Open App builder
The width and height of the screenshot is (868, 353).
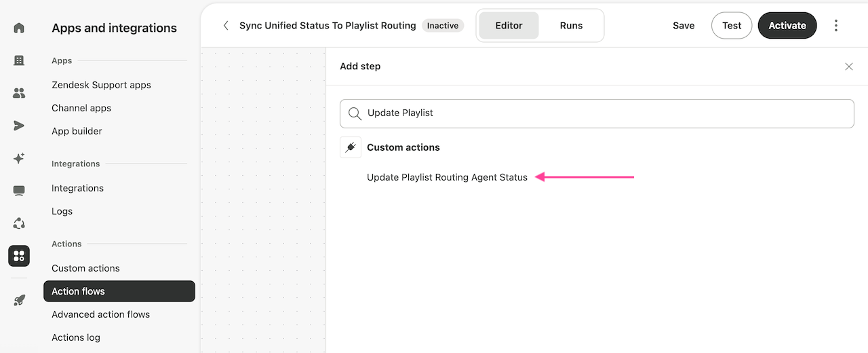pyautogui.click(x=77, y=131)
